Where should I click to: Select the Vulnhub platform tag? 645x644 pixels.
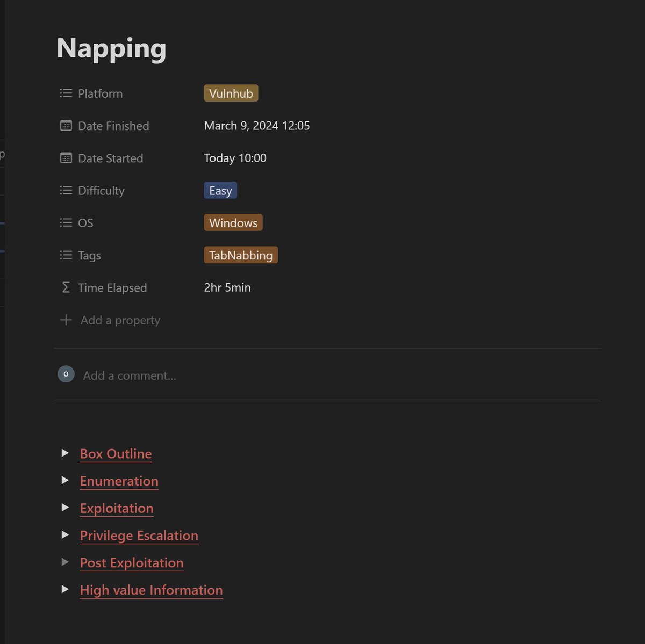(231, 93)
